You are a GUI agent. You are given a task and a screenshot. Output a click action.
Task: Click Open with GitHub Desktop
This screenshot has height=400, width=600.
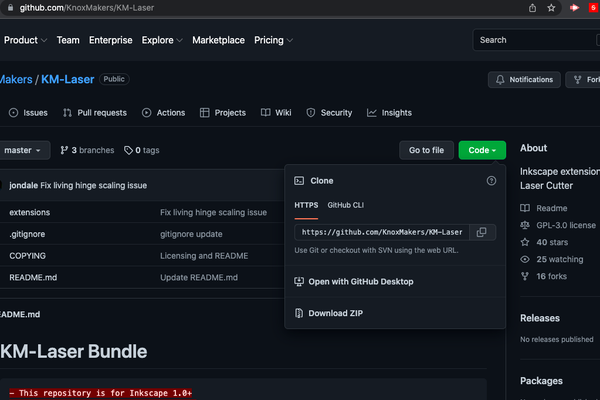[x=360, y=282]
